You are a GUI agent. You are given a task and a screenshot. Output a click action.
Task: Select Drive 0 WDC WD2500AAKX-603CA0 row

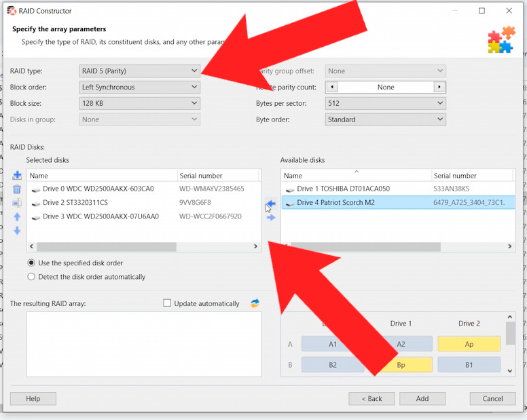(x=144, y=189)
